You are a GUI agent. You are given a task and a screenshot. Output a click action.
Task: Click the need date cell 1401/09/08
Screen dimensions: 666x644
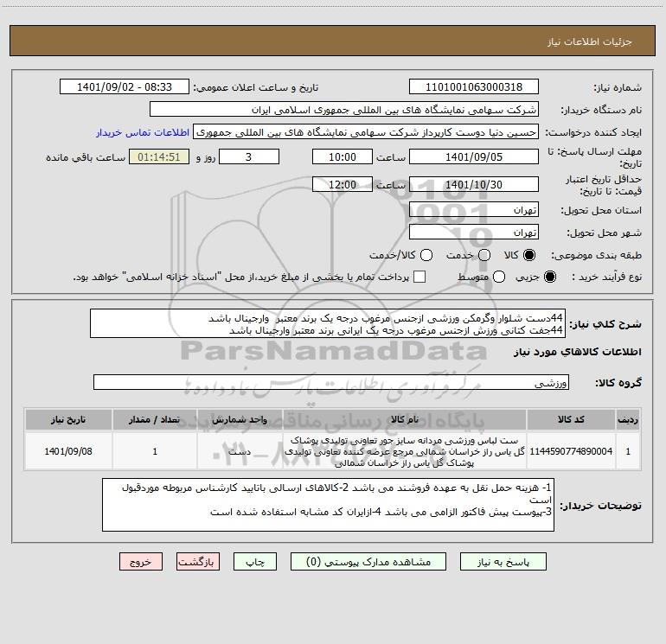[x=68, y=451]
